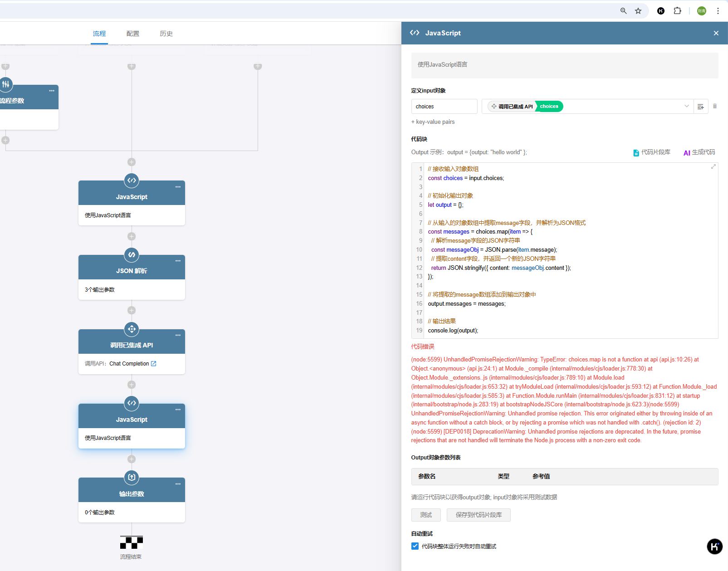Open the more menu on 输出参数 node
The height and width of the screenshot is (571, 728).
[x=178, y=484]
